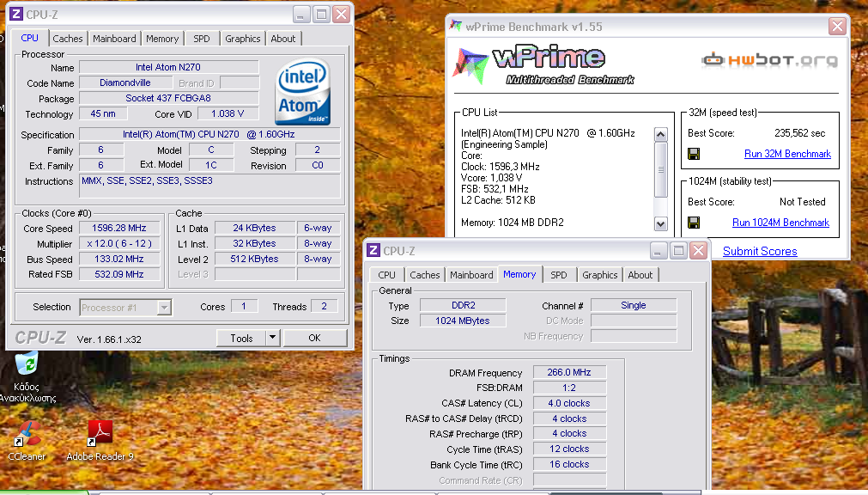Select the Mainboard tab in Memory window
Screen dimensions: 868x495
tap(471, 275)
